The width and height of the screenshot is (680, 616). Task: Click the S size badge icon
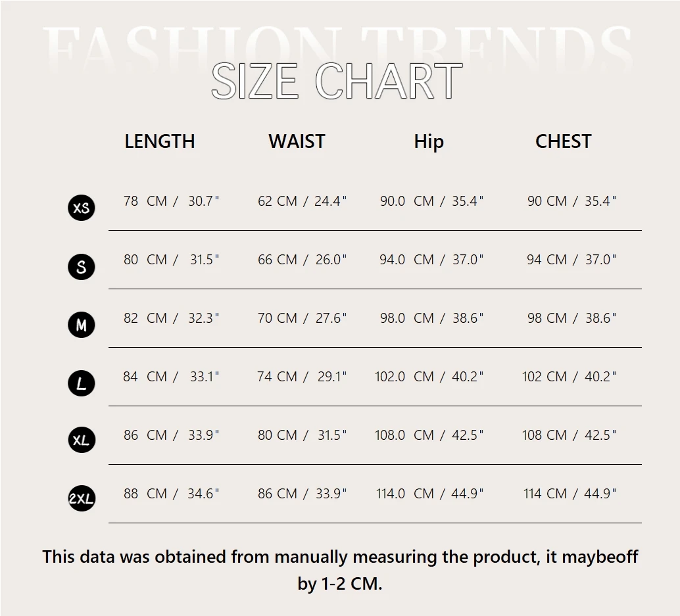(x=82, y=267)
